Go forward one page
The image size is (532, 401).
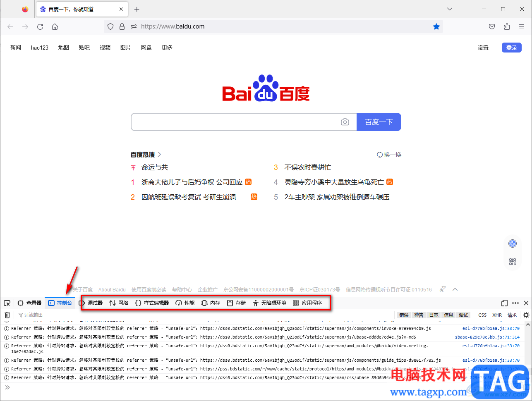click(x=25, y=26)
